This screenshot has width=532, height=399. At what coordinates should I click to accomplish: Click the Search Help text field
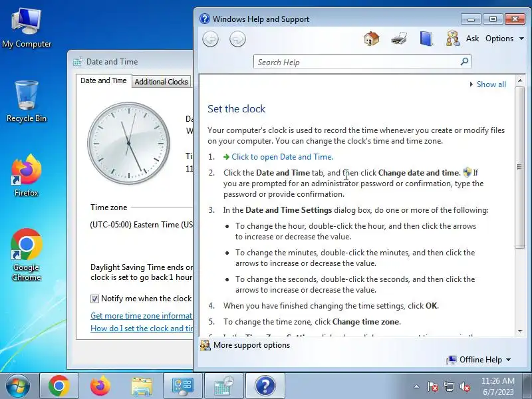point(356,62)
